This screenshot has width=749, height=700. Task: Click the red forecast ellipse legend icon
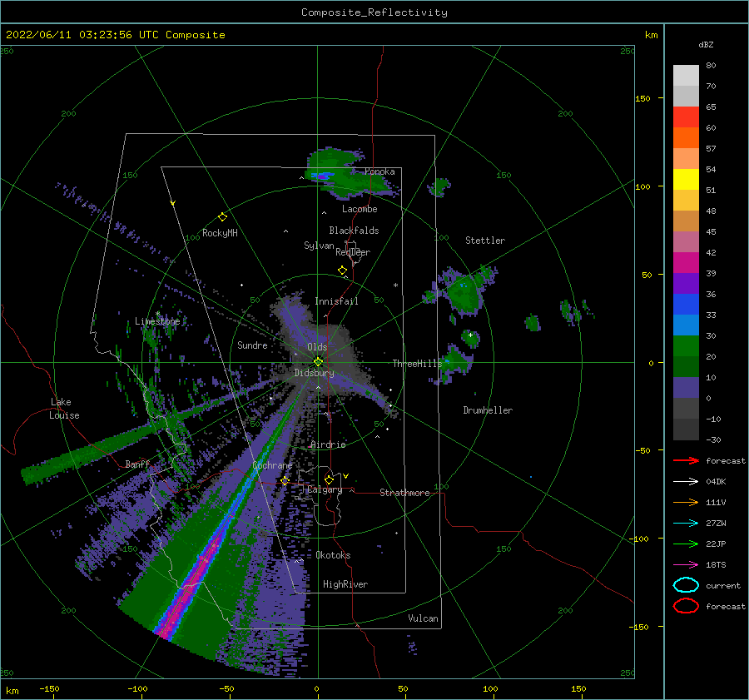[686, 606]
